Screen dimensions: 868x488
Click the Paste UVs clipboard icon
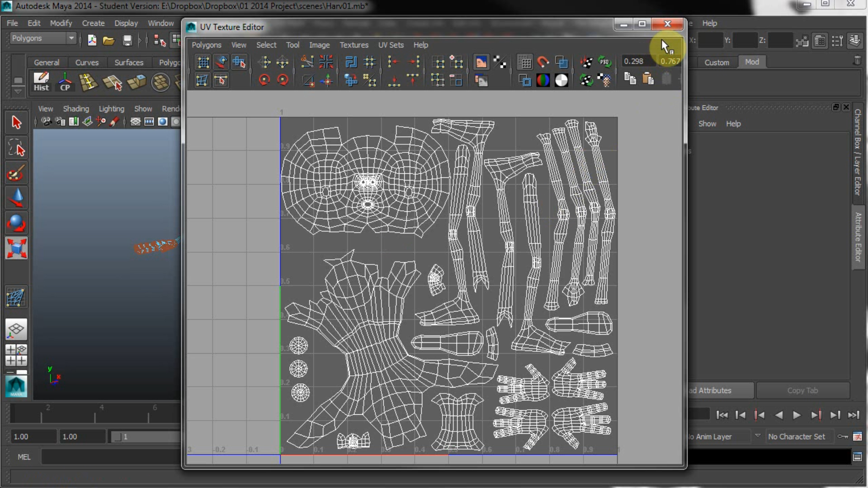pyautogui.click(x=648, y=79)
